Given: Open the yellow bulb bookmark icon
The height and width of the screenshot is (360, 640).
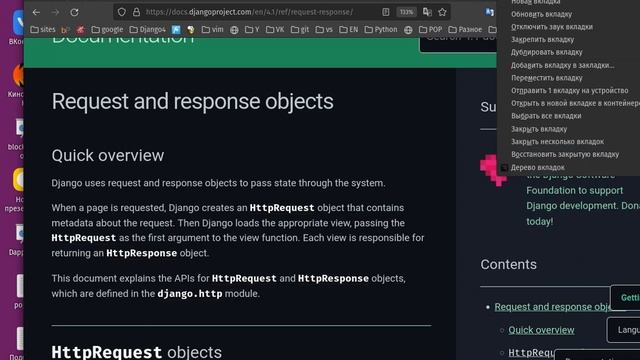Looking at the screenshot, I should coord(191,29).
